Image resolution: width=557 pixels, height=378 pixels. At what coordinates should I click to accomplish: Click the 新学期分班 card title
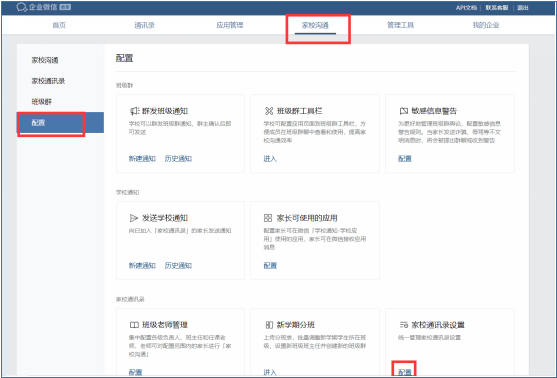click(296, 325)
